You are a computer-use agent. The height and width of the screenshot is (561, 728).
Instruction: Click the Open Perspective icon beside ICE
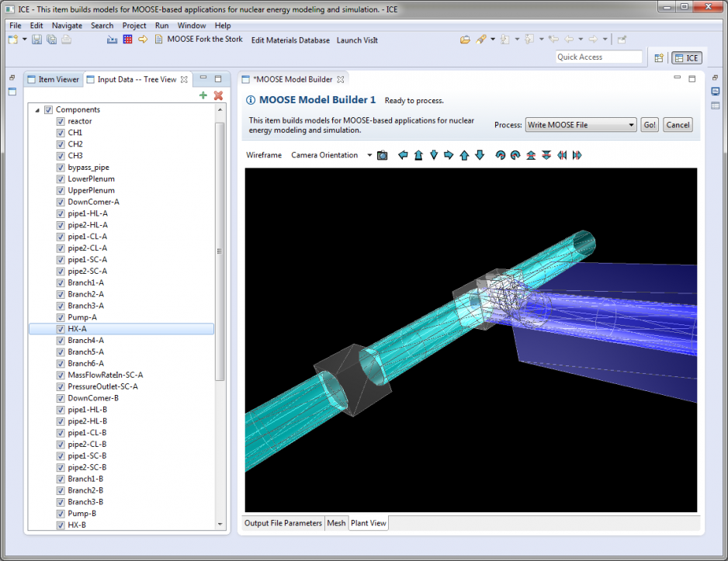click(x=659, y=57)
